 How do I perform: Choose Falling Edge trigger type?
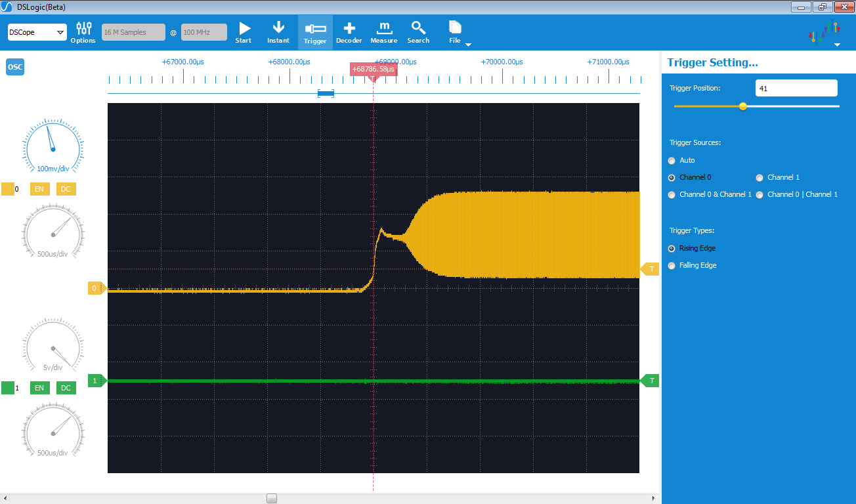(x=672, y=266)
